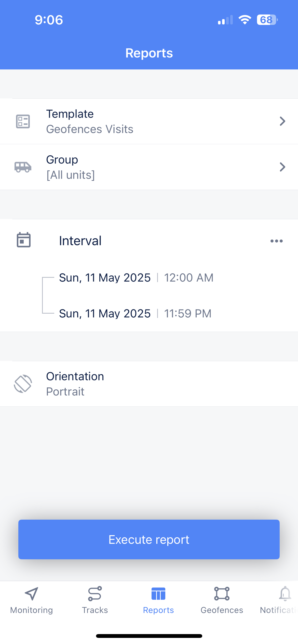The height and width of the screenshot is (644, 298).
Task: Tap the Template list icon
Action: pyautogui.click(x=23, y=121)
